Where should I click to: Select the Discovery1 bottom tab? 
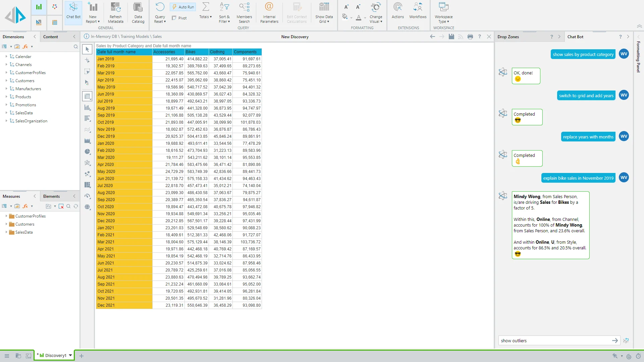point(55,355)
